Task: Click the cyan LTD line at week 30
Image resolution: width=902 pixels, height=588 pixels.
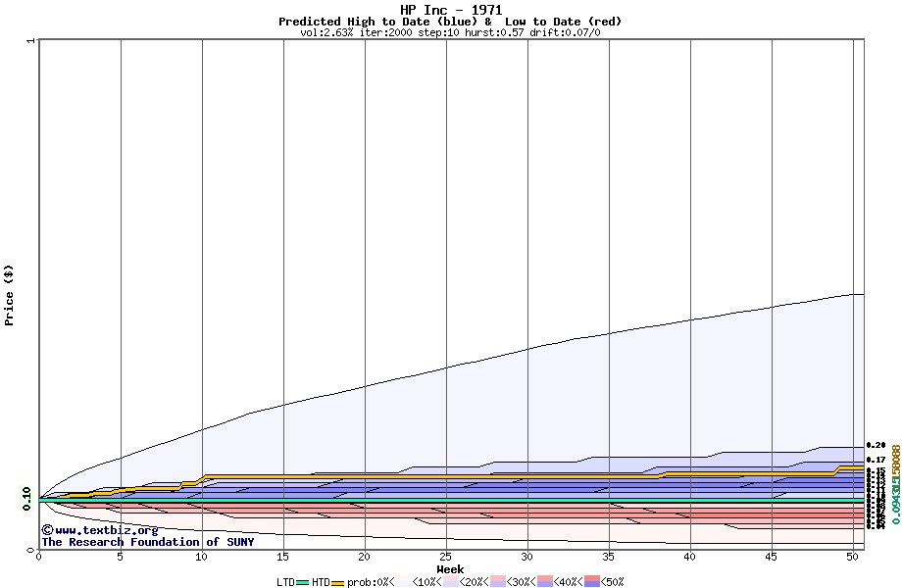Action: tap(527, 500)
